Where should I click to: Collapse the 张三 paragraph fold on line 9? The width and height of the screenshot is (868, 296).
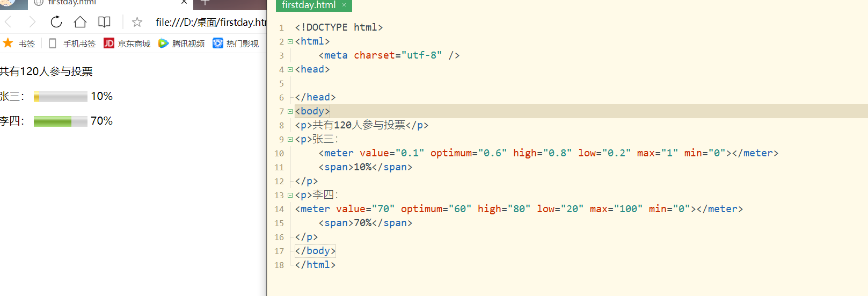click(290, 139)
